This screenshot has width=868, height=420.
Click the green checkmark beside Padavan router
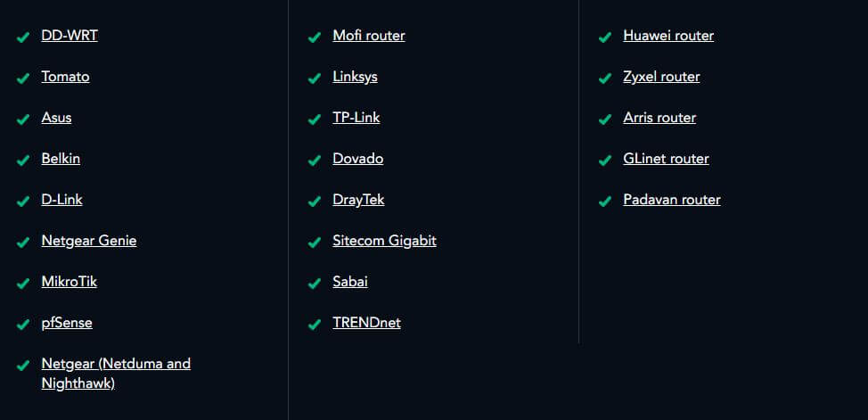pyautogui.click(x=604, y=202)
